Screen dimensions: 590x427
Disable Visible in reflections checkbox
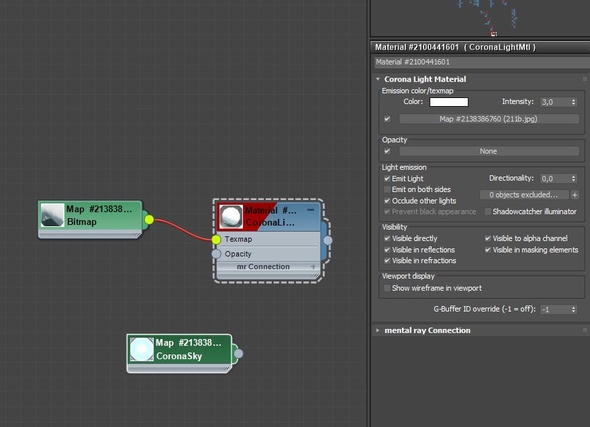tap(387, 249)
